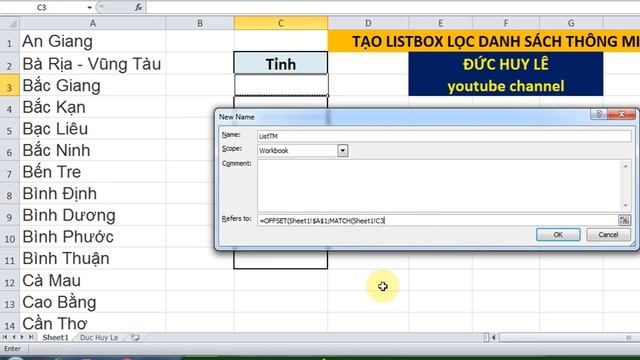Select column A header
This screenshot has height=360, width=640.
93,23
